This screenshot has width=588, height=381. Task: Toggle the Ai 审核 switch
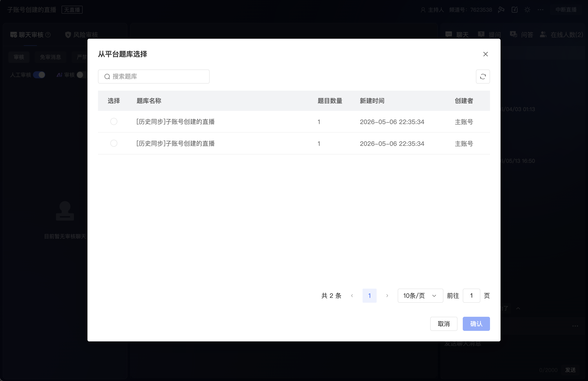[x=82, y=75]
